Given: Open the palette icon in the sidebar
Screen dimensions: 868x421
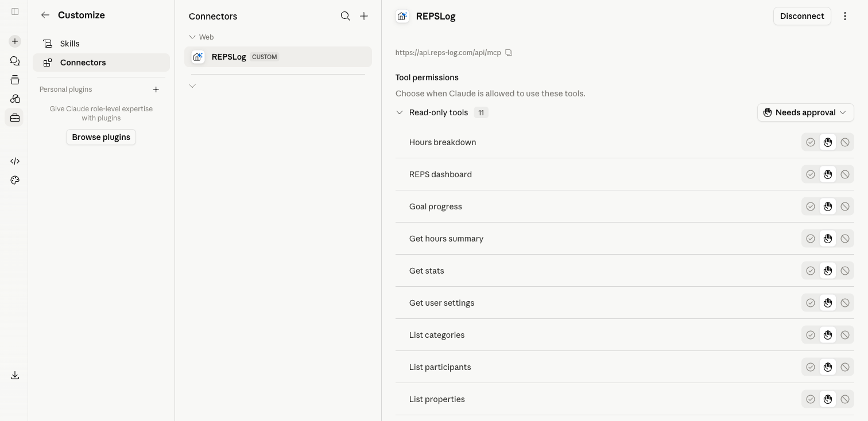Looking at the screenshot, I should [x=15, y=180].
